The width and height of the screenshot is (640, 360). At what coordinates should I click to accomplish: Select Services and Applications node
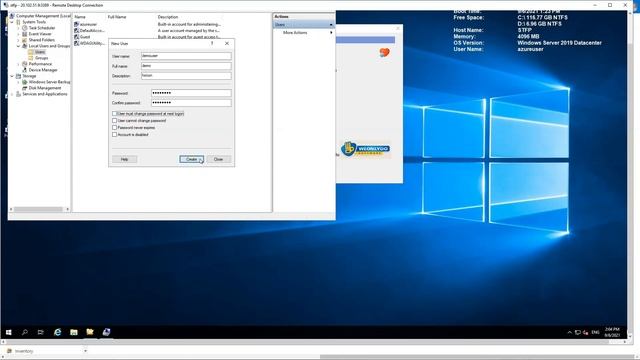coord(44,94)
